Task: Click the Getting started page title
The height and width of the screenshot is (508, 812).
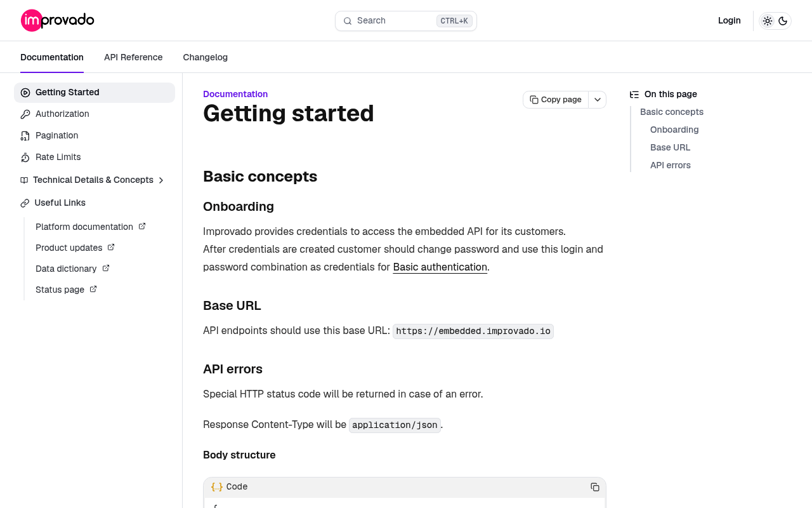Action: coord(289,114)
